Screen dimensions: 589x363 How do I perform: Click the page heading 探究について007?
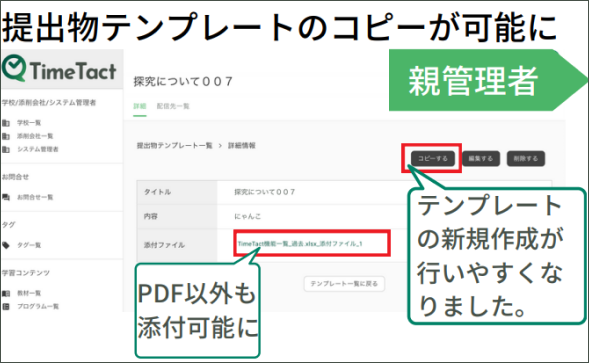tap(183, 81)
